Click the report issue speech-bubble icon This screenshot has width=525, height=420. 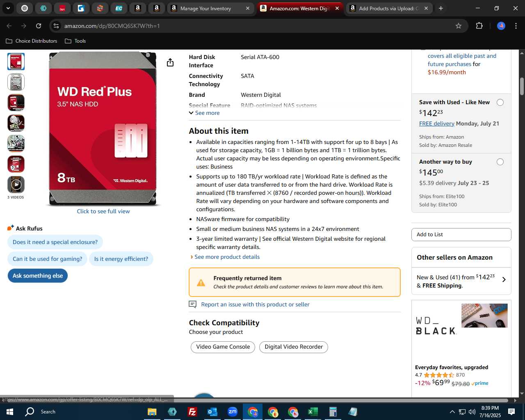pos(192,304)
